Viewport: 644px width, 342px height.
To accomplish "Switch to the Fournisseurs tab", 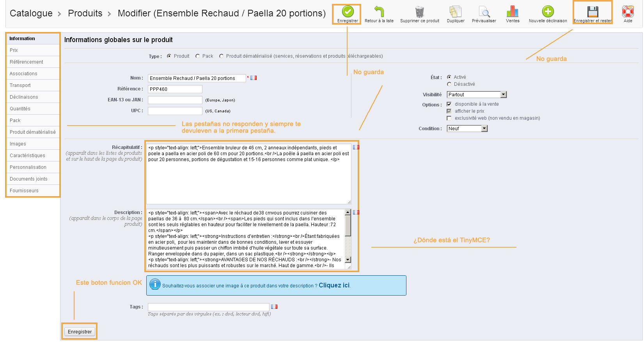I will tap(33, 191).
